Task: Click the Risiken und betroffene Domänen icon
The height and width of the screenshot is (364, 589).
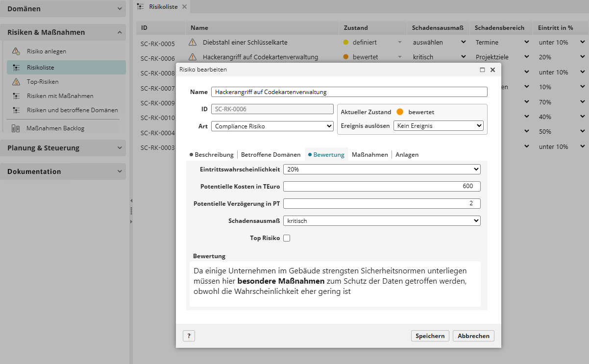Action: 16,110
